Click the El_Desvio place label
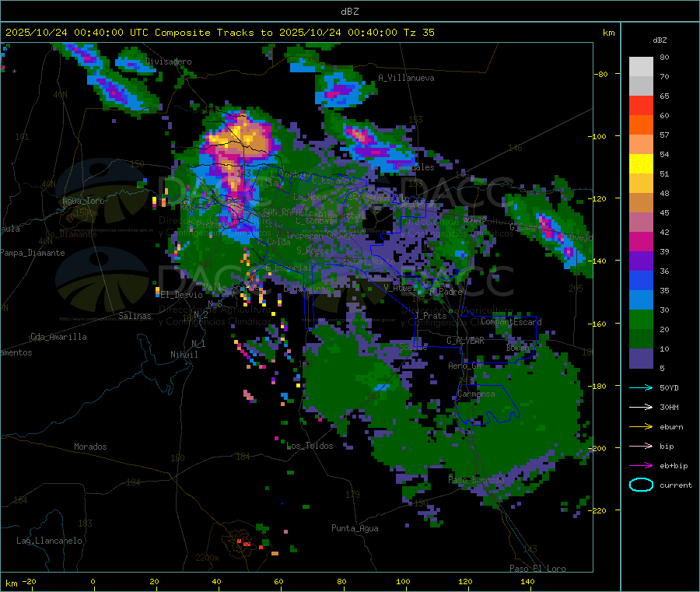Viewport: 700px width, 592px height. (182, 295)
